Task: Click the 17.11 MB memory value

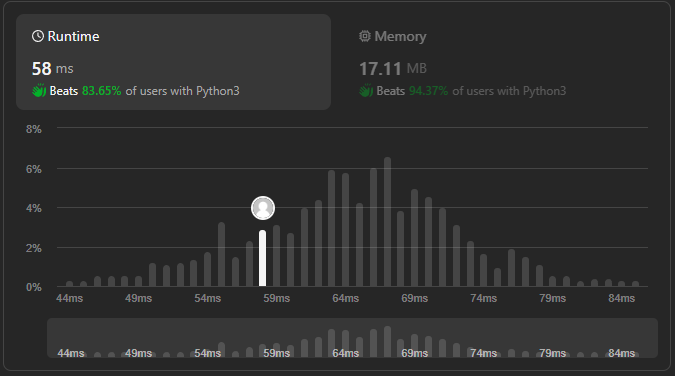Action: point(393,68)
